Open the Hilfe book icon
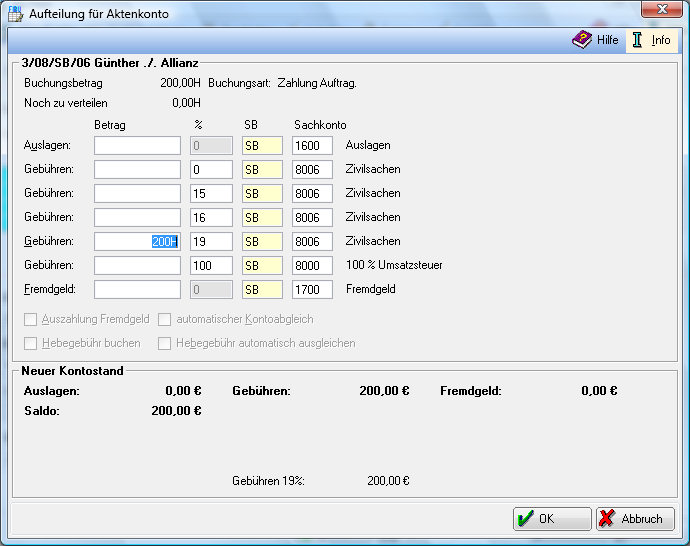This screenshot has width=690, height=546. pos(582,40)
